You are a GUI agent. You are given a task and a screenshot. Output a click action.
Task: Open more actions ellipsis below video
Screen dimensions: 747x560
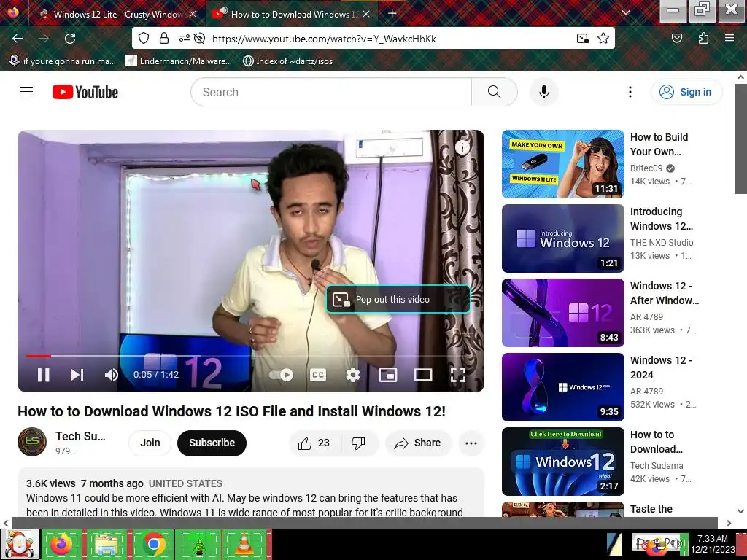(x=471, y=443)
